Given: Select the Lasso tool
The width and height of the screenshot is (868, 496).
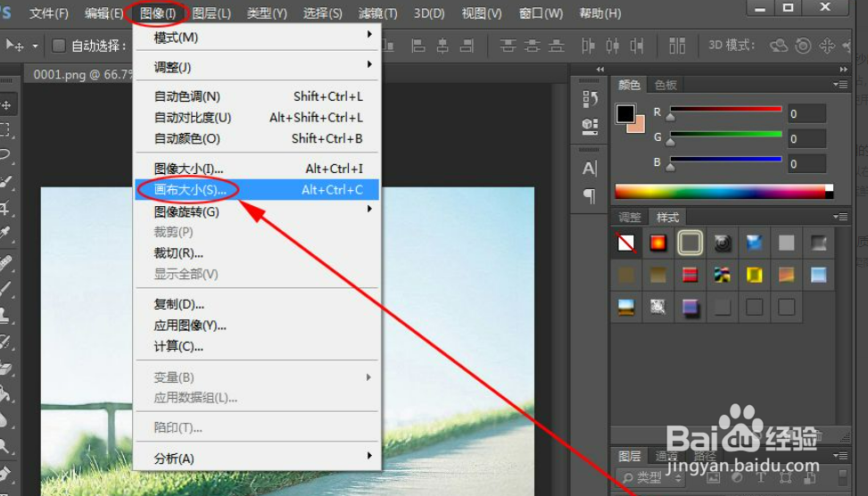Looking at the screenshot, I should pos(5,154).
